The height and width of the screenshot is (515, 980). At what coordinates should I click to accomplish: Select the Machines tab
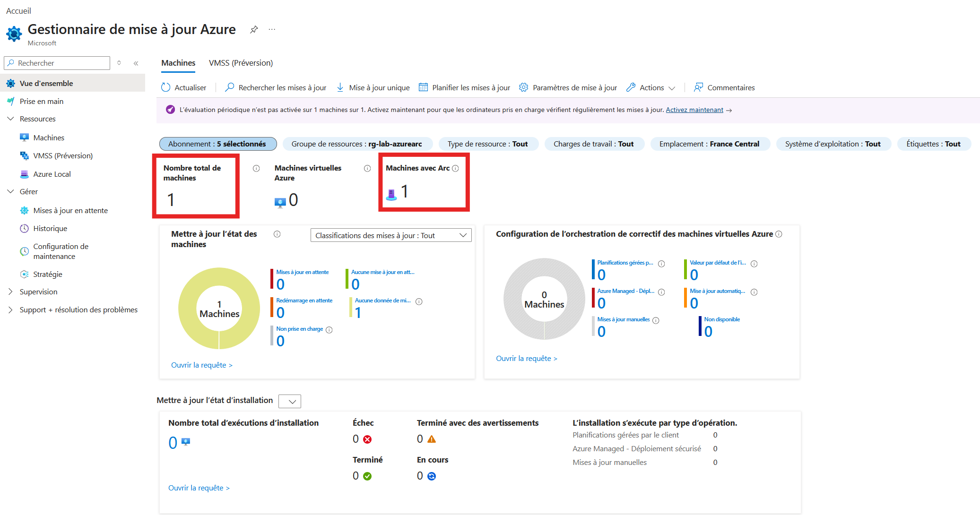(x=178, y=63)
